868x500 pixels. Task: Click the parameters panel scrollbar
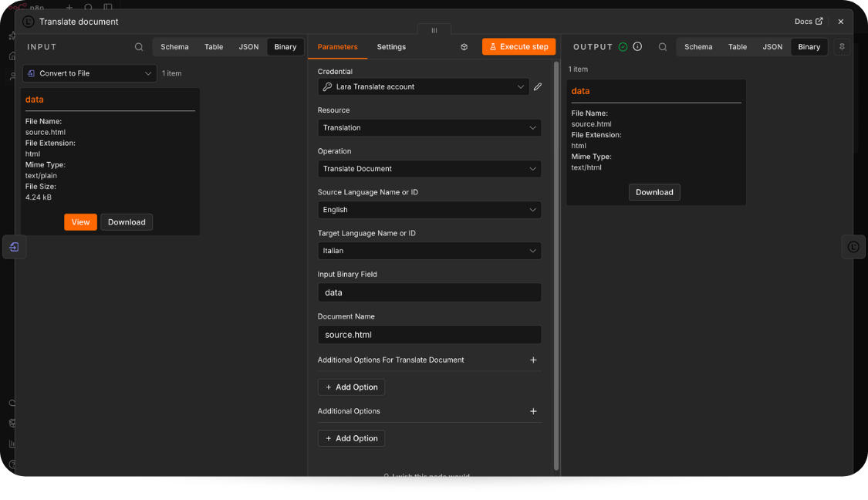tap(556, 265)
